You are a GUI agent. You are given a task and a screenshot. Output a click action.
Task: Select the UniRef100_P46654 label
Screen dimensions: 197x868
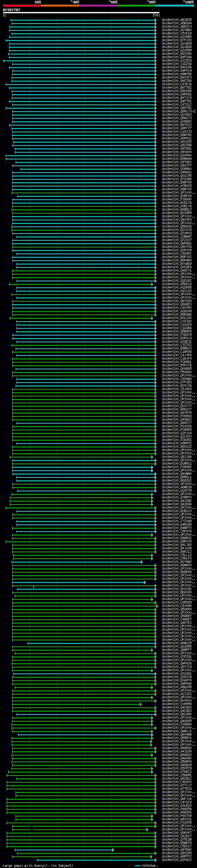177,809
